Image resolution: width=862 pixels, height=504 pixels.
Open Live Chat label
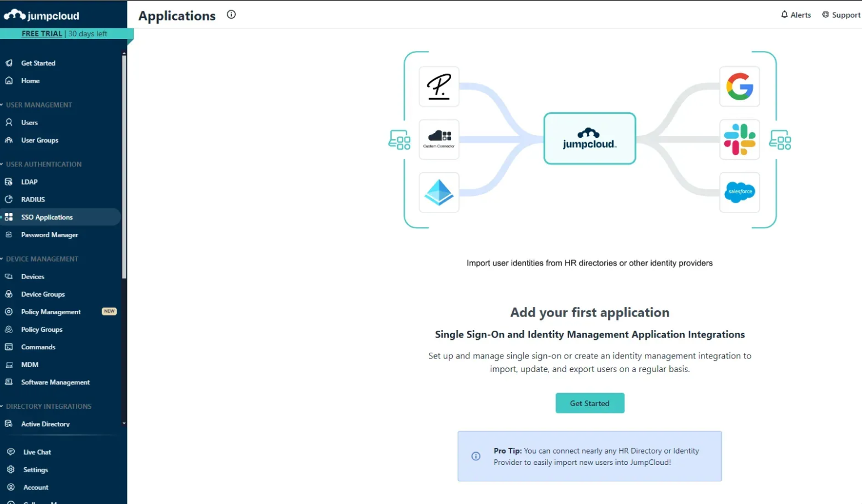tap(37, 452)
